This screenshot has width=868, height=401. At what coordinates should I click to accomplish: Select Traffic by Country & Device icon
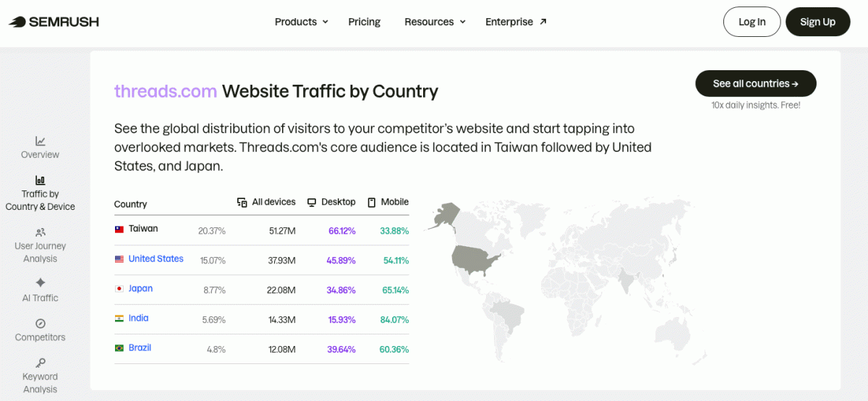coord(41,180)
